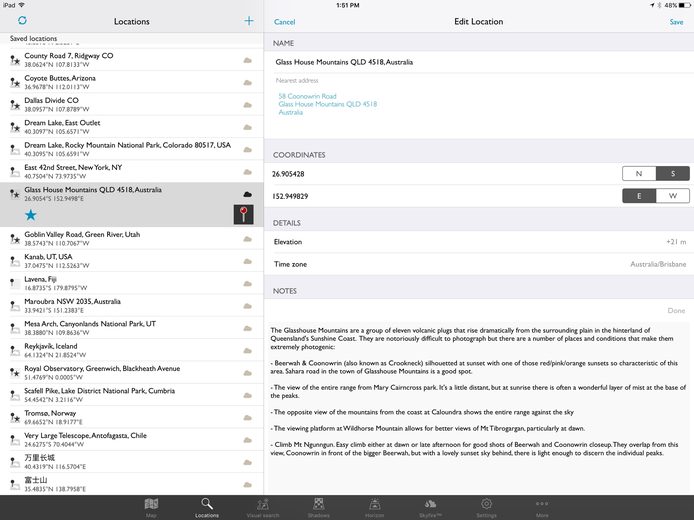Tap the battery indicator in status bar
694x520 pixels.
(x=685, y=5)
